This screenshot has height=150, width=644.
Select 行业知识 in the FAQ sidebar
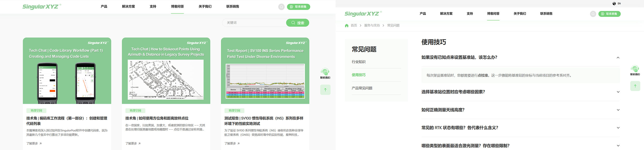[358, 62]
